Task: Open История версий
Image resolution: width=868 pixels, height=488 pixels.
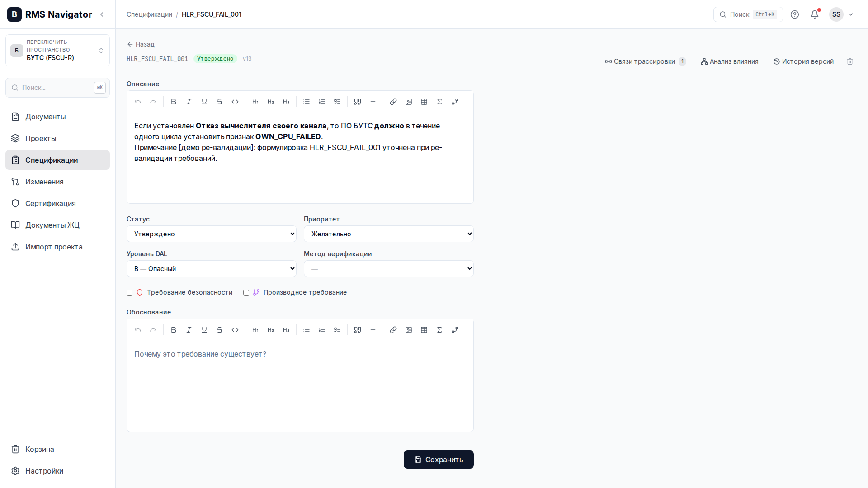Action: pyautogui.click(x=803, y=61)
